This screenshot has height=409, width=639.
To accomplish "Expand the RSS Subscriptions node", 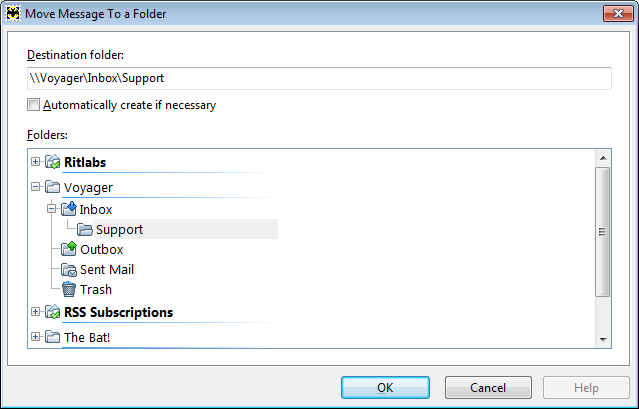I will tap(35, 312).
